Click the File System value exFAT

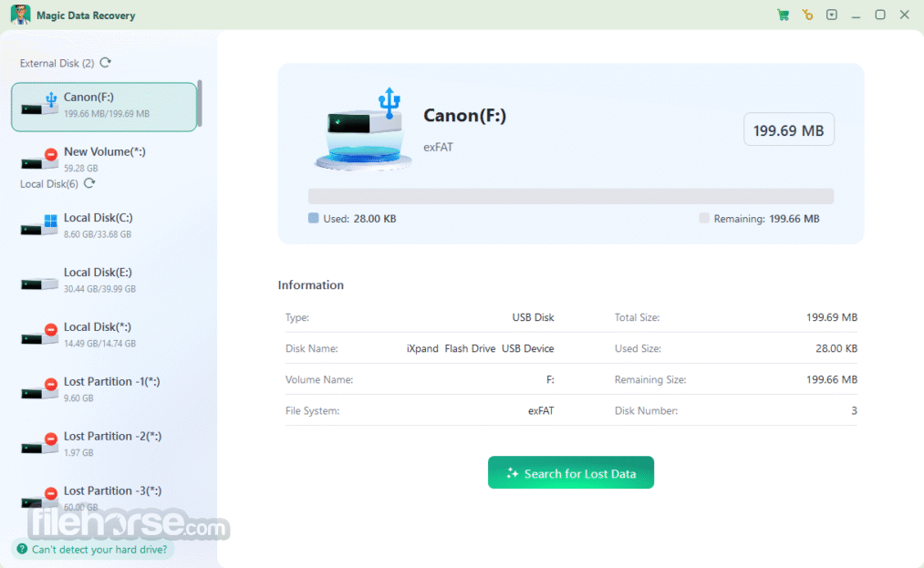(541, 410)
